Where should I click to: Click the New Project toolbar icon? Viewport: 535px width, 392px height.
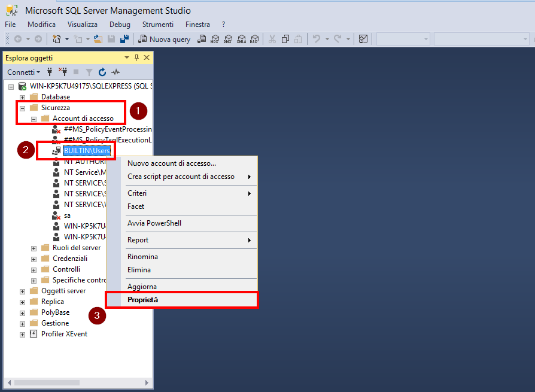[x=57, y=39]
